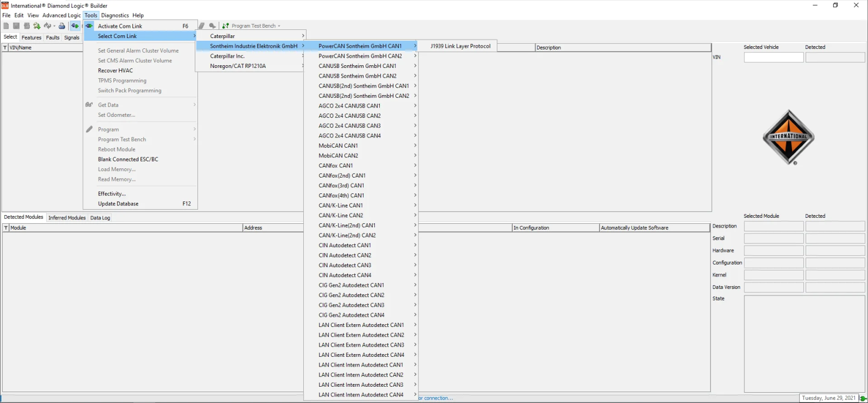This screenshot has height=403, width=868.
Task: Switch to the Inferred Modules tab
Action: pos(67,218)
